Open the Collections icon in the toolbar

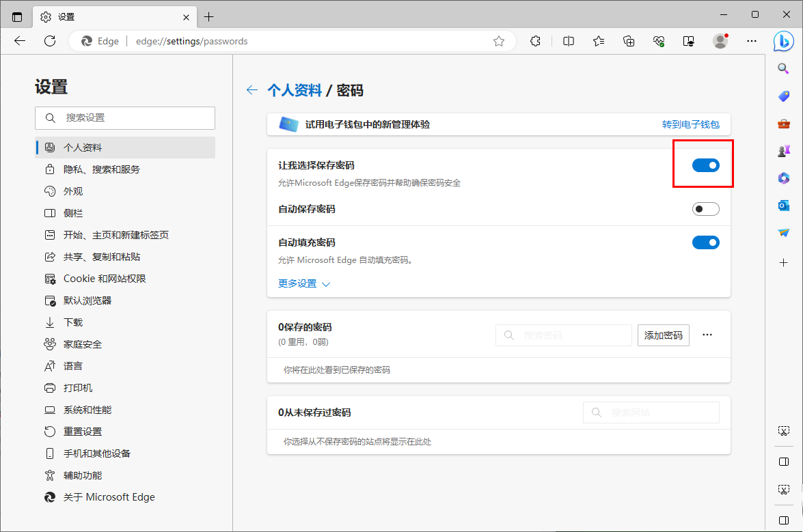pyautogui.click(x=628, y=41)
